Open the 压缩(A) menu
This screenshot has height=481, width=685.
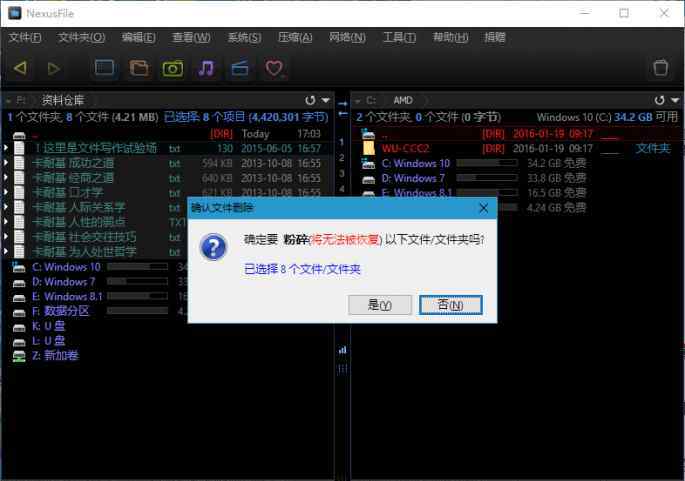coord(295,38)
